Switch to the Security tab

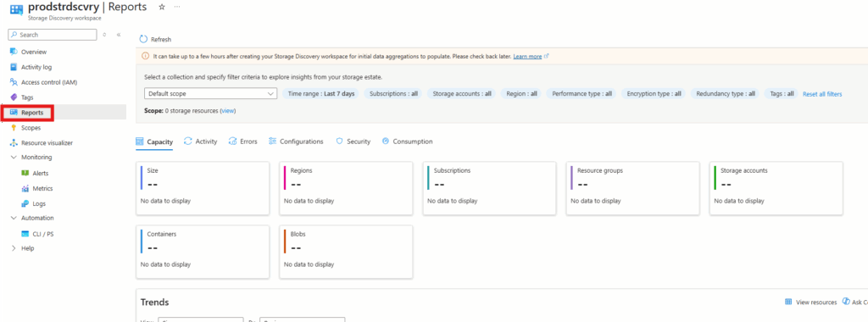353,142
